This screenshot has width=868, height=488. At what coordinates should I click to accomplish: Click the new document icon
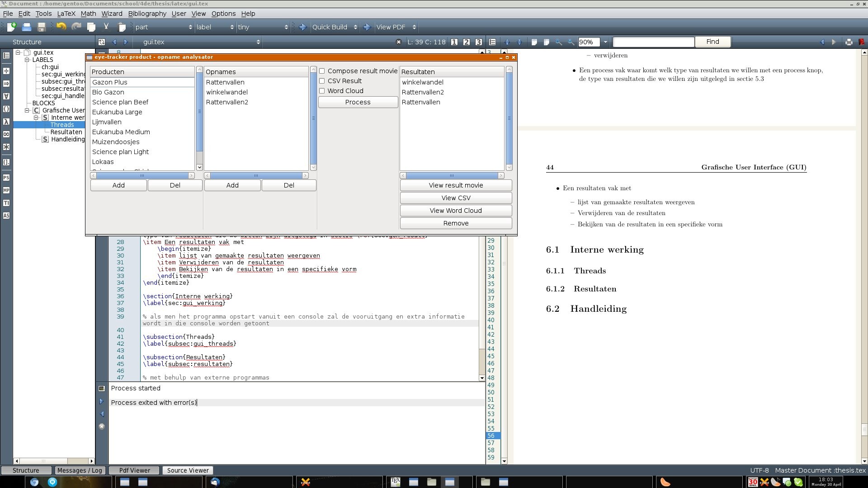tap(11, 27)
